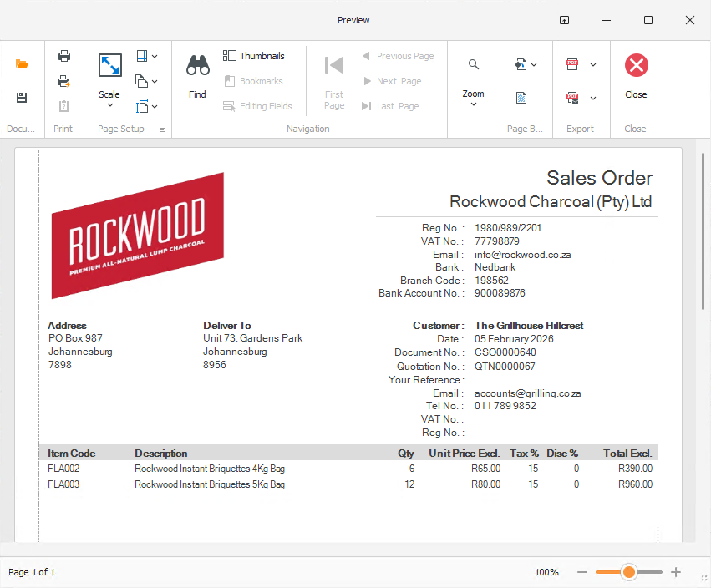Go to the Previous Page
Image resolution: width=711 pixels, height=588 pixels.
click(399, 56)
